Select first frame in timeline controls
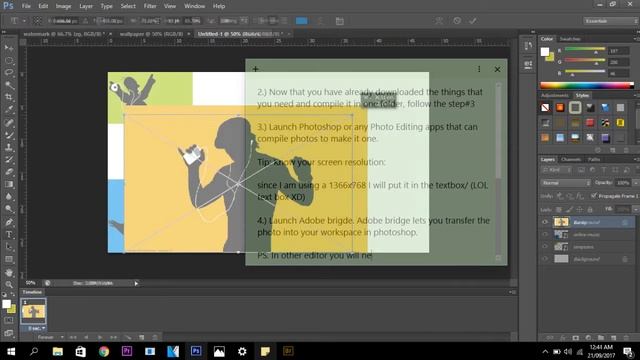This screenshot has width=640, height=360. [x=73, y=338]
